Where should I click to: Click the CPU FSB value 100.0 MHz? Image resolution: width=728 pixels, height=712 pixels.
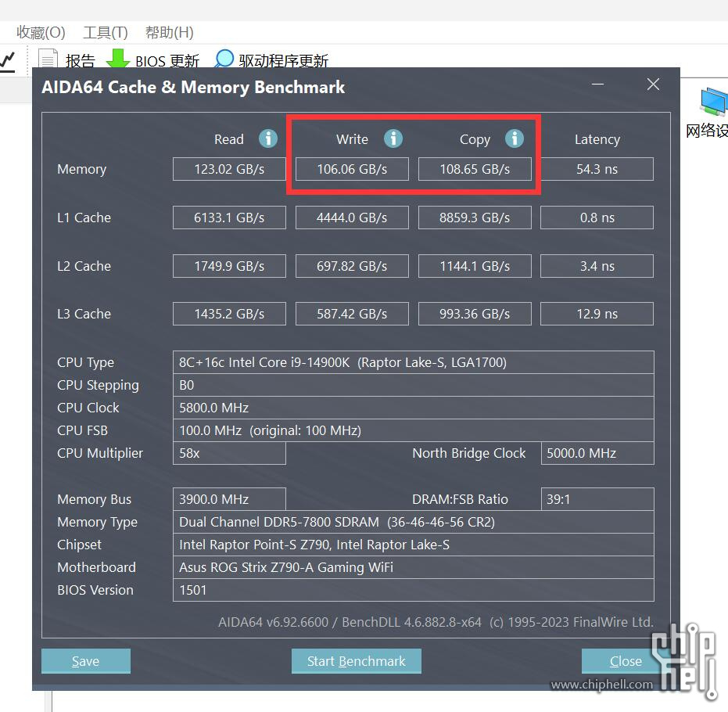click(x=414, y=430)
